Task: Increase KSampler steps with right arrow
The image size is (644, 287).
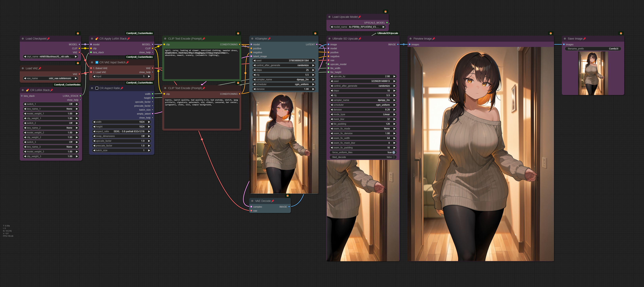Action: 313,70
